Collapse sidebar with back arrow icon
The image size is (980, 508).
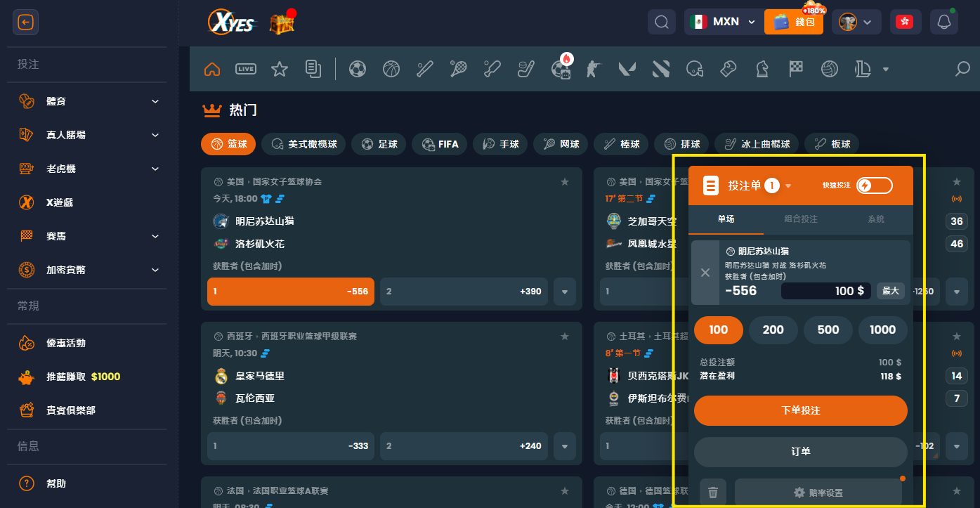coord(26,22)
